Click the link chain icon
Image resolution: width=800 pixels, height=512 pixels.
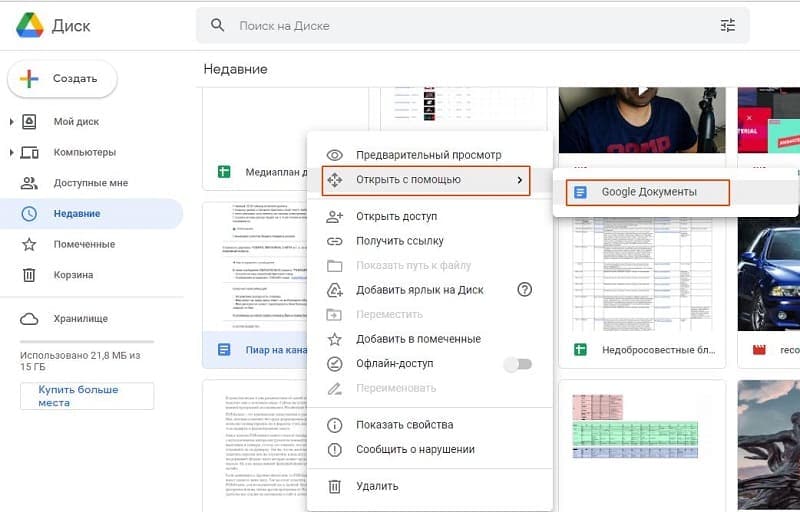(334, 241)
